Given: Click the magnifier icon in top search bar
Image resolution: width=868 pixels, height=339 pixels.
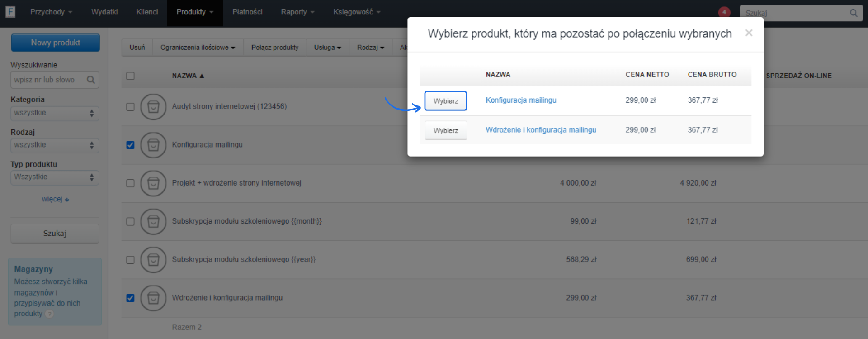Looking at the screenshot, I should coord(853,13).
